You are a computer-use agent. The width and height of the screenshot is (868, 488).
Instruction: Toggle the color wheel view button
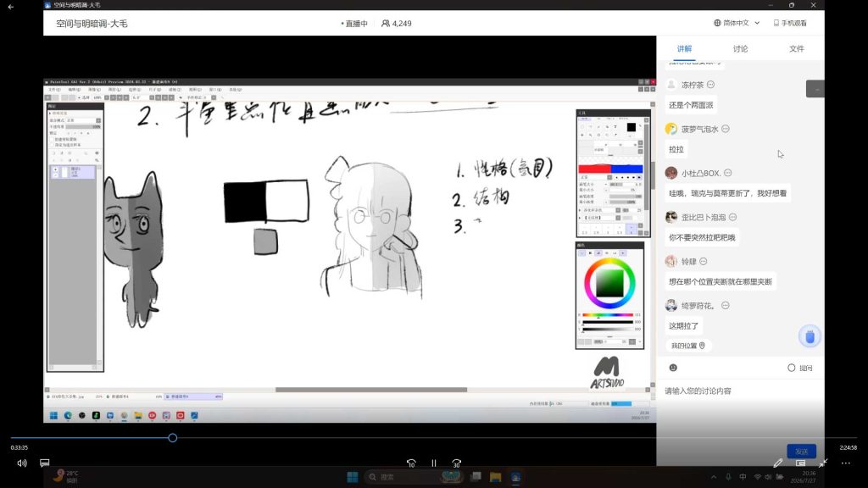click(581, 252)
